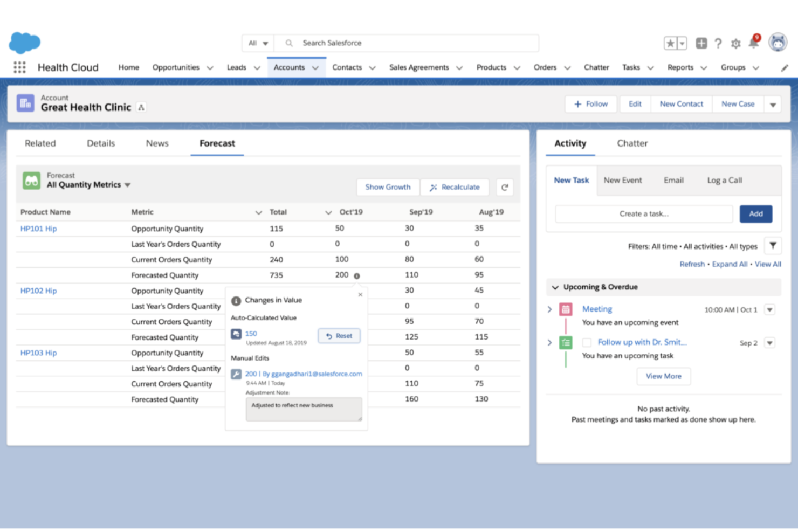The height and width of the screenshot is (532, 798).
Task: Click the Expand All link
Action: (730, 264)
